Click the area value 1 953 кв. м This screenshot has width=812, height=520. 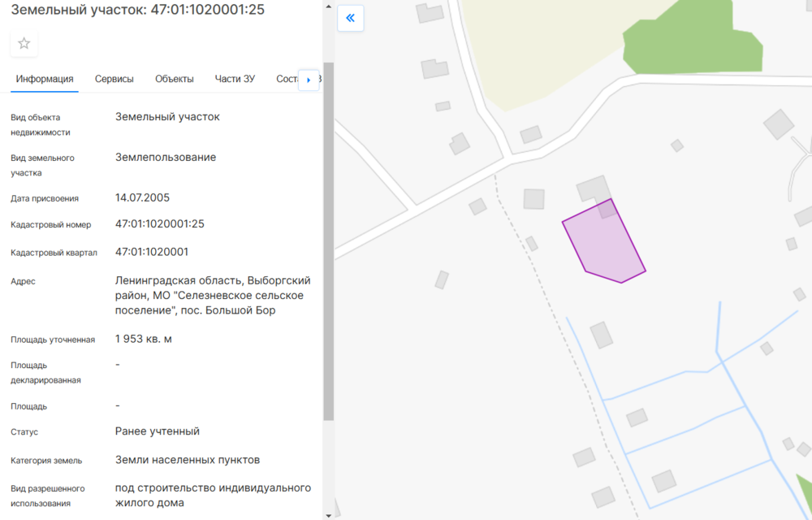click(x=144, y=339)
